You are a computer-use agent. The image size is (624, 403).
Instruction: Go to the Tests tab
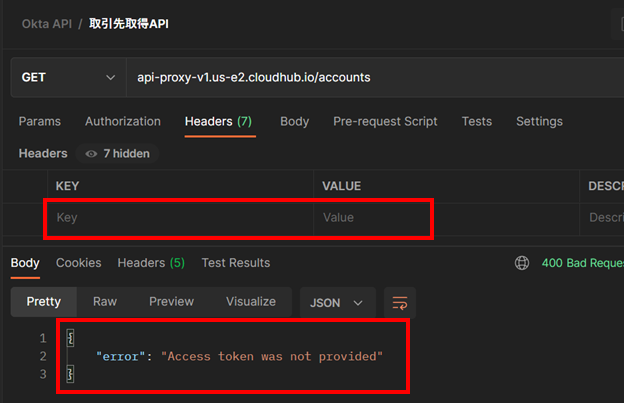(x=476, y=121)
